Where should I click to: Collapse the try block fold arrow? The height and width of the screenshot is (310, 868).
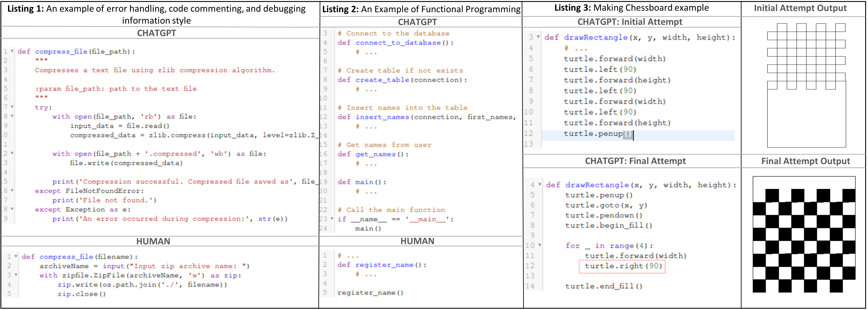(12, 107)
